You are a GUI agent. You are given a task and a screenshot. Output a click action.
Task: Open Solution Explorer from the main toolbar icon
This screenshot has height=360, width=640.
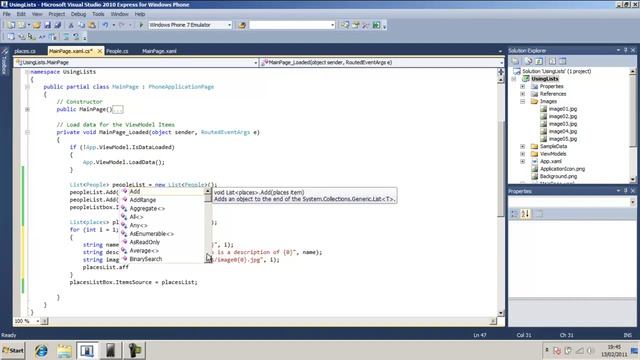pyautogui.click(x=345, y=25)
